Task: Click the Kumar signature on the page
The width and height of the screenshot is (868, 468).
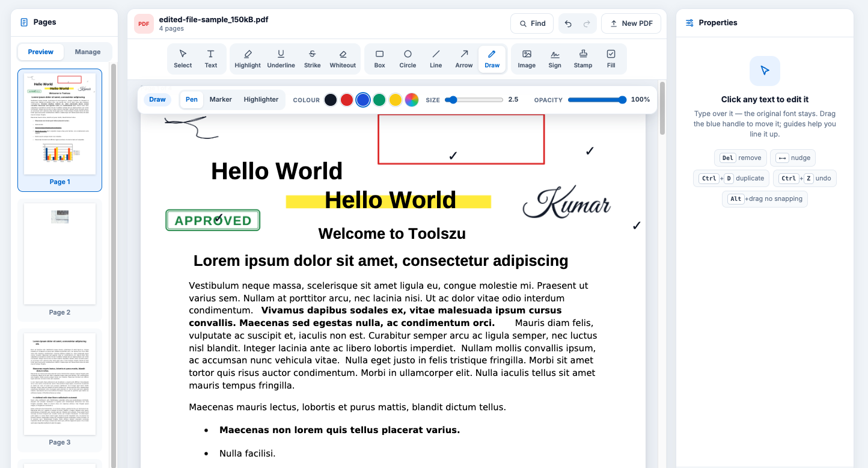Action: tap(567, 202)
